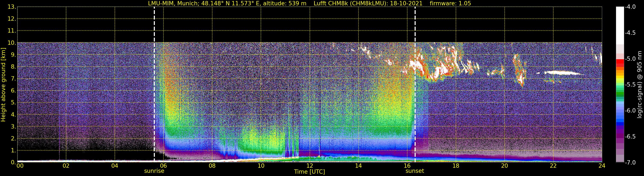644x176 pixels.
Task: Click the sunrise dashed vertical line marker
Action: (154, 85)
